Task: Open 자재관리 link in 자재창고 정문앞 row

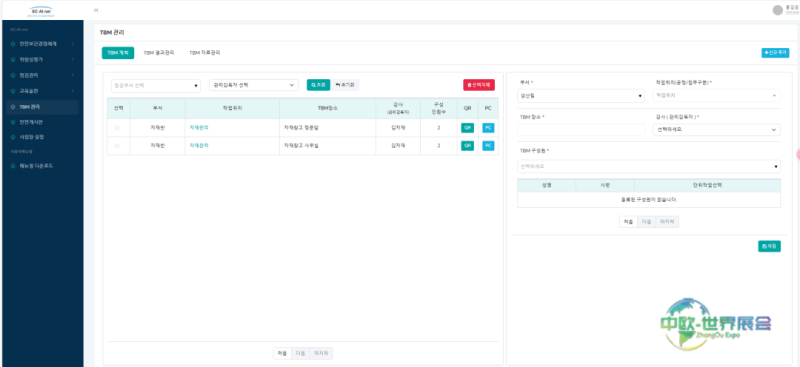Action: tap(199, 128)
